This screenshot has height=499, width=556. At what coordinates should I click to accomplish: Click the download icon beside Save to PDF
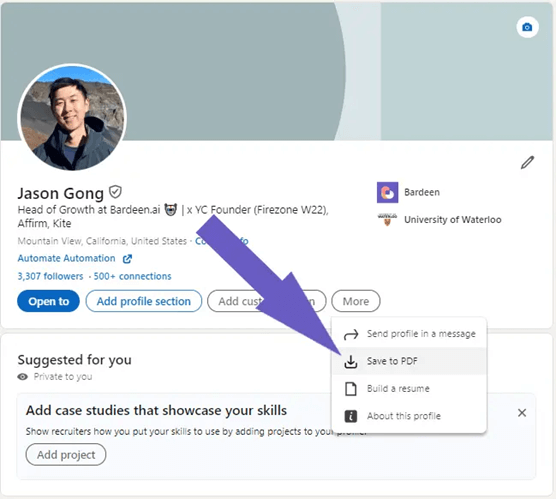[x=351, y=361]
